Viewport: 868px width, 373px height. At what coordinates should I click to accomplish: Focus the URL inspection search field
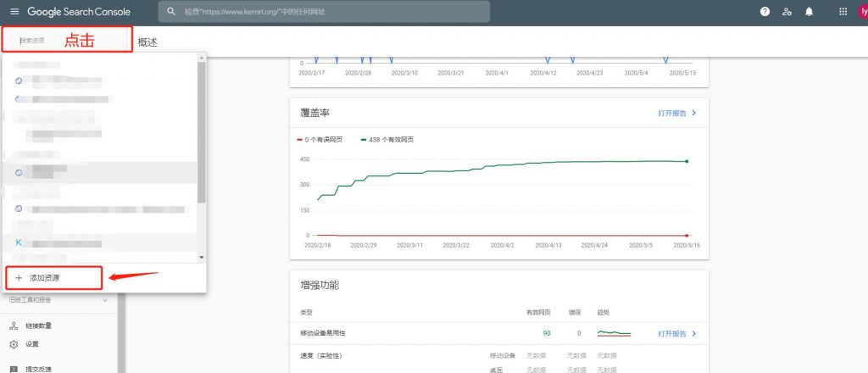[324, 12]
